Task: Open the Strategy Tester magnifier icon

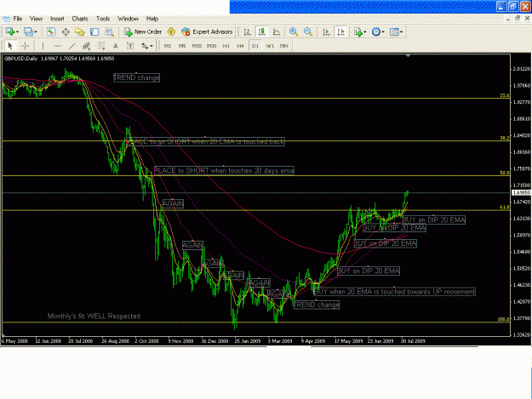Action: tap(109, 31)
